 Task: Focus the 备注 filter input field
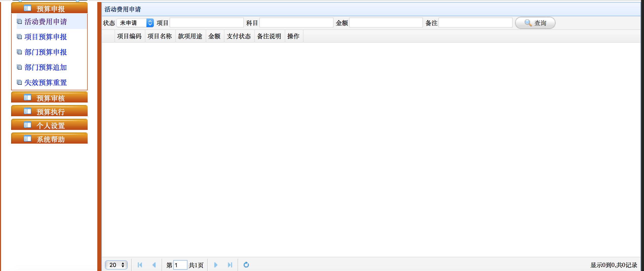click(x=476, y=23)
